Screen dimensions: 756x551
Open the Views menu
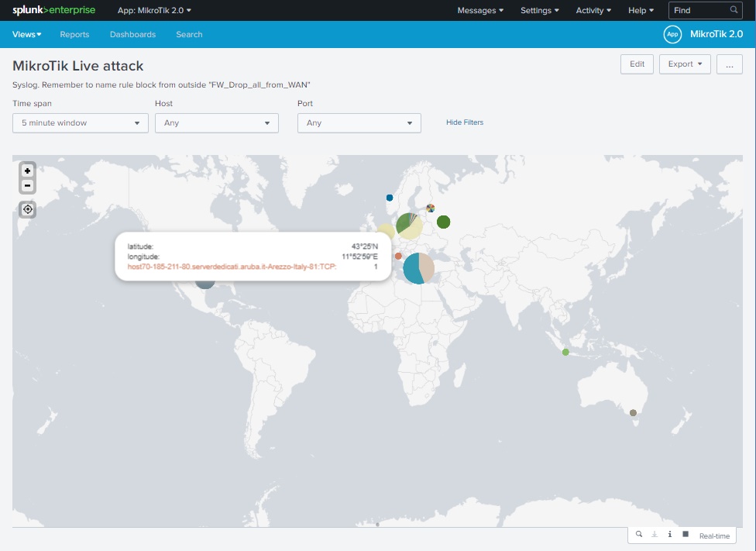pos(27,34)
